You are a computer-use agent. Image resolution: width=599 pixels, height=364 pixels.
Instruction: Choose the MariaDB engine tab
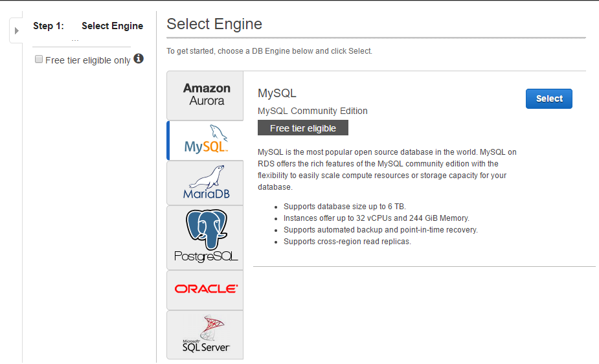click(x=205, y=183)
